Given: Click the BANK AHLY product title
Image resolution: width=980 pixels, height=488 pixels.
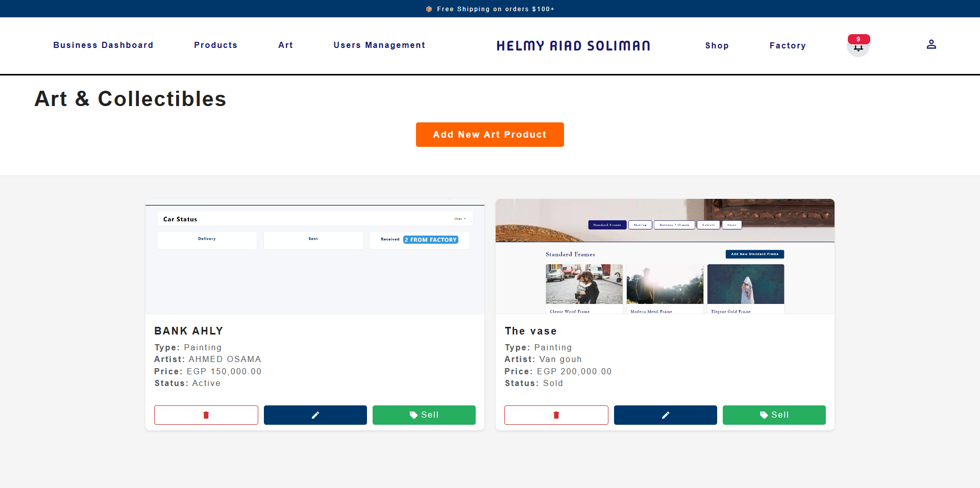Looking at the screenshot, I should pyautogui.click(x=188, y=331).
